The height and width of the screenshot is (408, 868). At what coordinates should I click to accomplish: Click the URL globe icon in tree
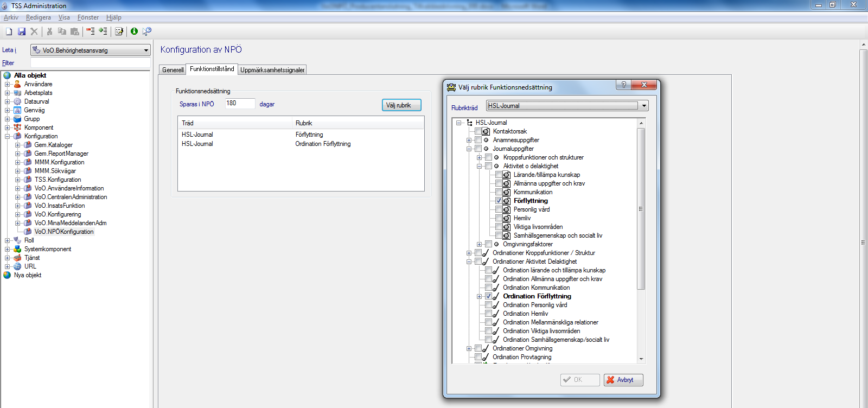click(17, 266)
